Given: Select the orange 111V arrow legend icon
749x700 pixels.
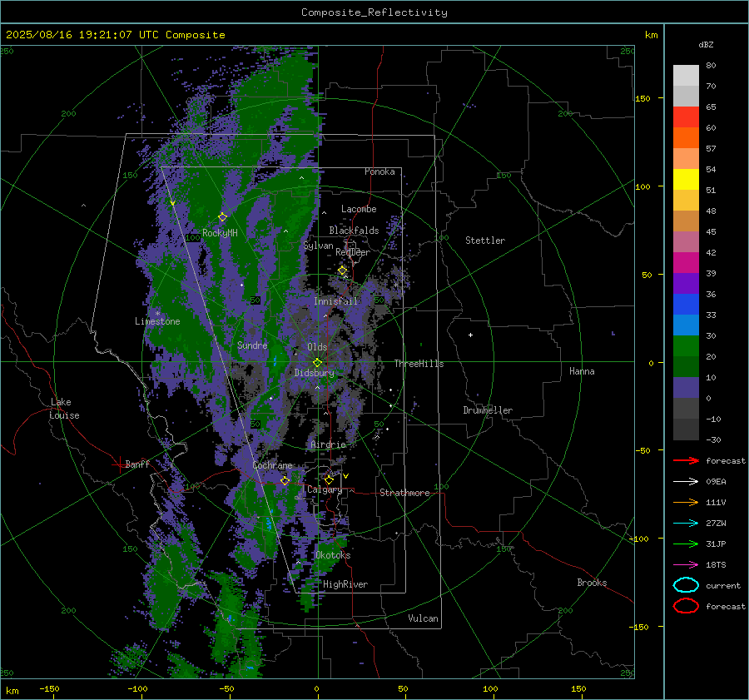Looking at the screenshot, I should [686, 502].
